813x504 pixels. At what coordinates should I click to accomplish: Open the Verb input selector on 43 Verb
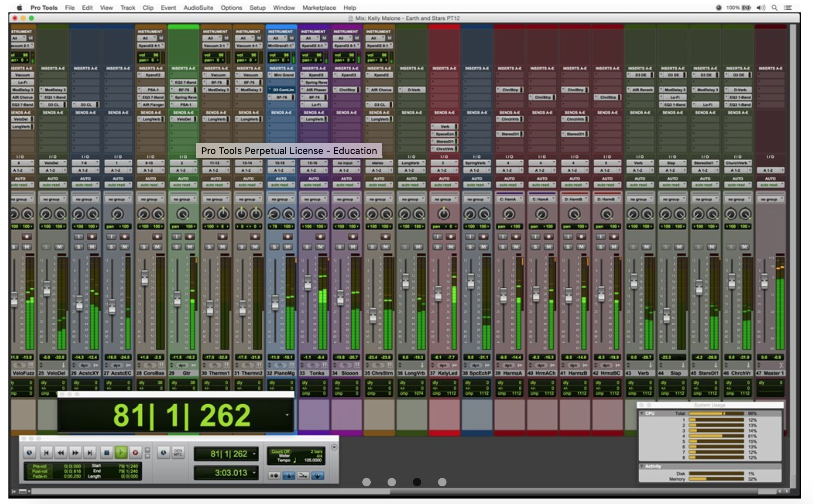pyautogui.click(x=640, y=163)
